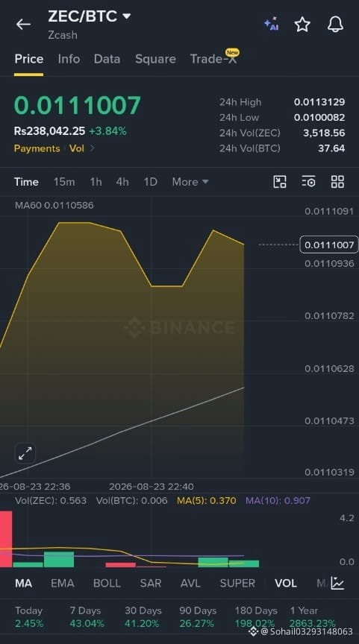Open the grid layout icon
This screenshot has width=359, height=644.
[337, 182]
